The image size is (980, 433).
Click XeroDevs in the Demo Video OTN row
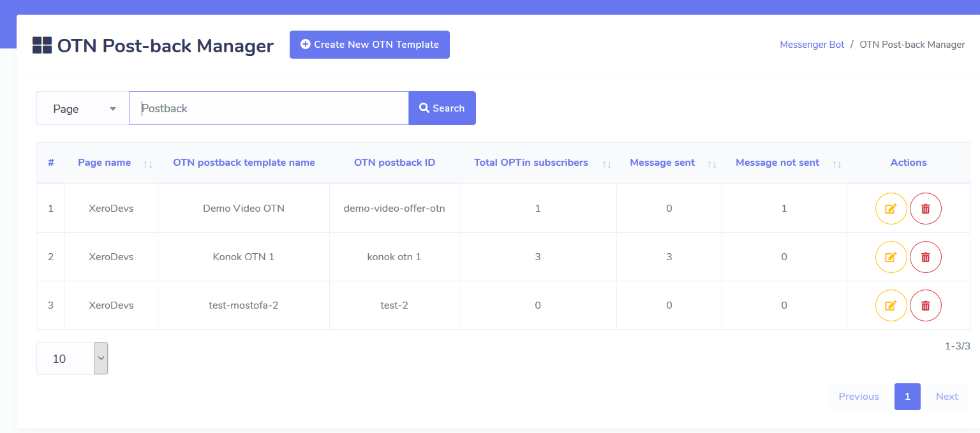point(111,209)
